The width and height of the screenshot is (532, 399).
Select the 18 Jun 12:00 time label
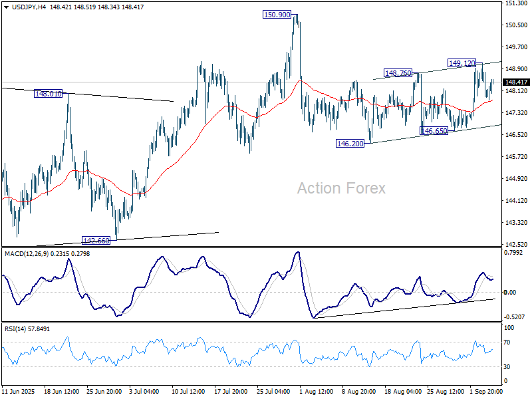(x=61, y=392)
